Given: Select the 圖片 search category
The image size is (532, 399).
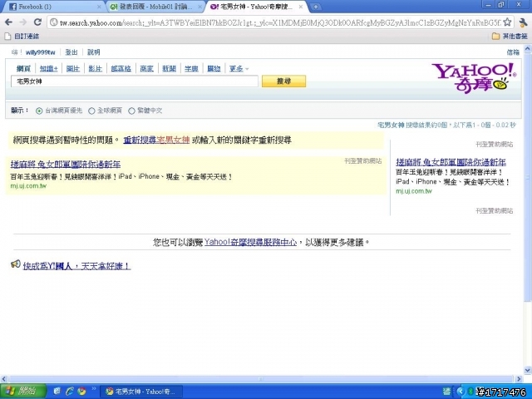Looking at the screenshot, I should pos(73,68).
